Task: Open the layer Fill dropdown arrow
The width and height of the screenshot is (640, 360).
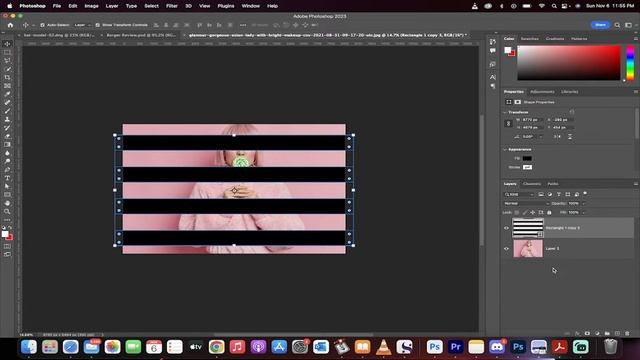Action: [x=584, y=212]
